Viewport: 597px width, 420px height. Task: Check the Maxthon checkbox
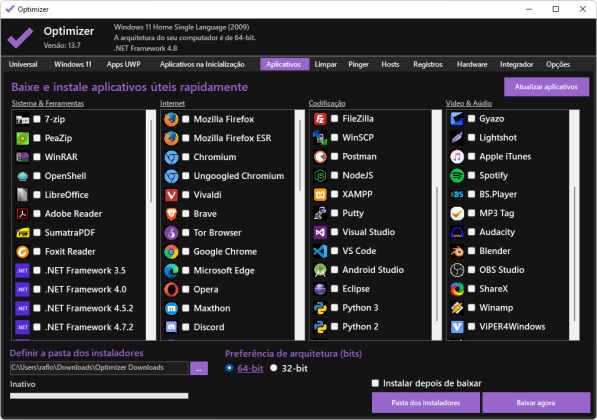point(186,308)
